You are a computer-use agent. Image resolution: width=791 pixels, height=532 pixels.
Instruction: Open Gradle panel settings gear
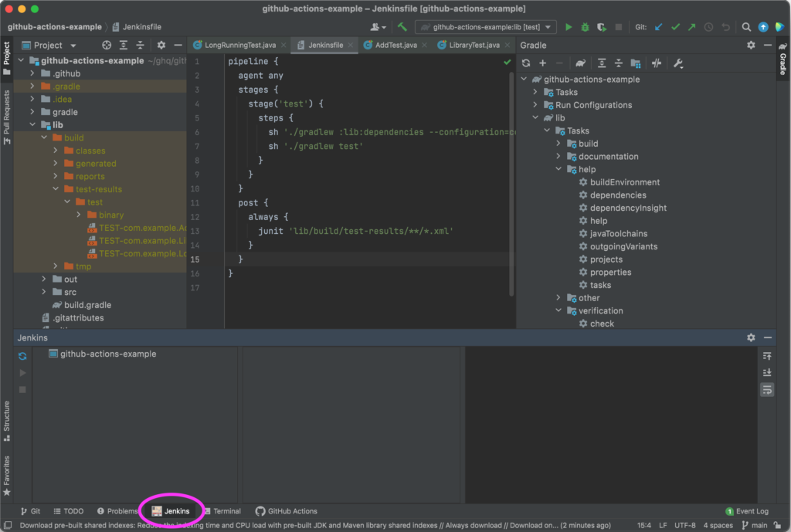click(x=751, y=46)
